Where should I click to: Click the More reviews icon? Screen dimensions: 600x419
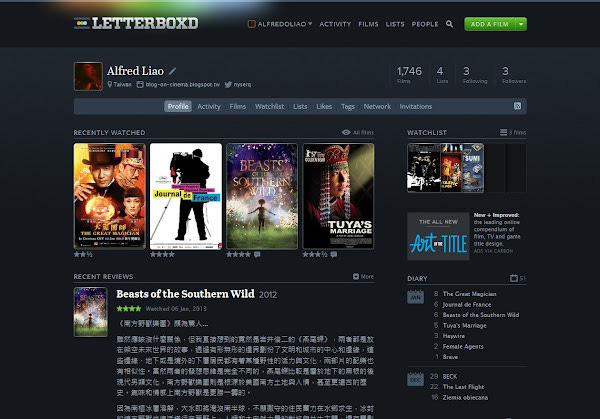pos(356,276)
